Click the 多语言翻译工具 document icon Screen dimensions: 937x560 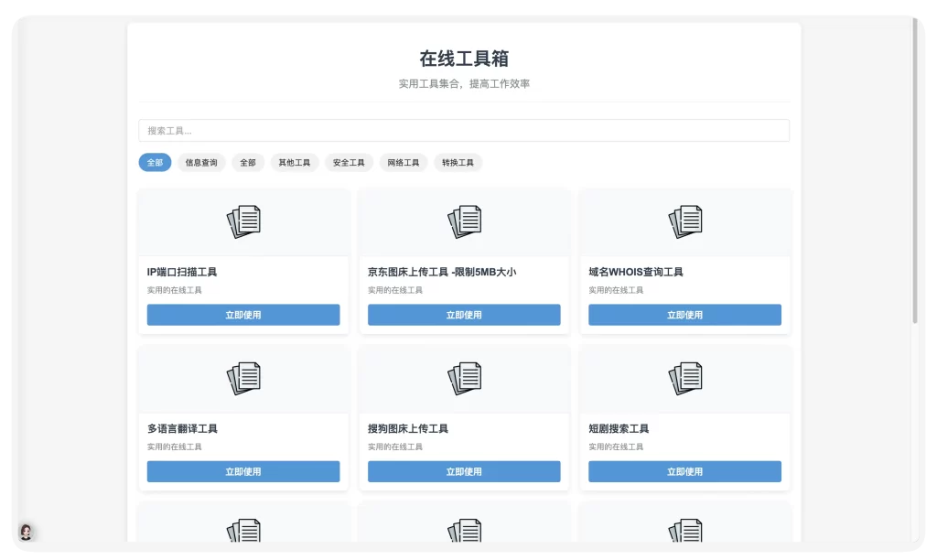click(x=243, y=378)
